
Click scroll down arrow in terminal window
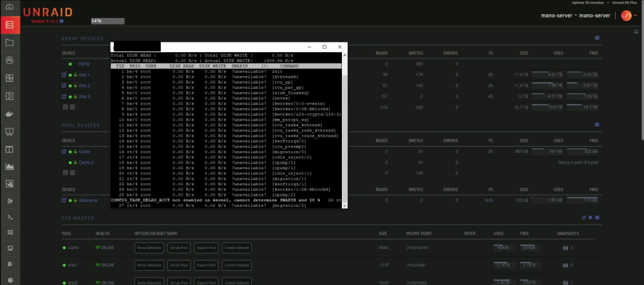tap(344, 205)
